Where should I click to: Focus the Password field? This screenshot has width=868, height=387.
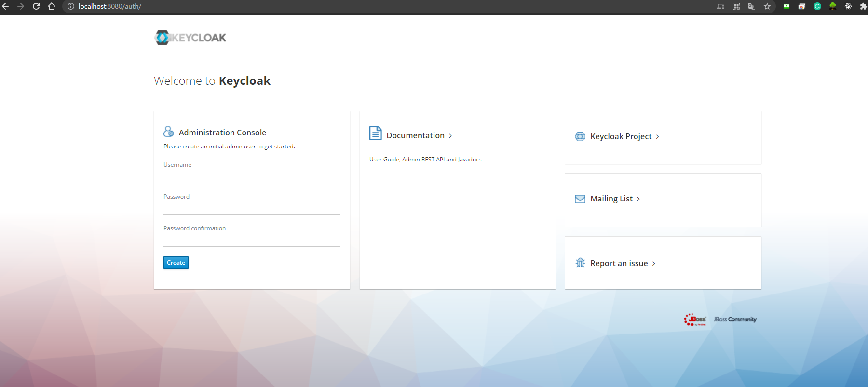(x=252, y=208)
